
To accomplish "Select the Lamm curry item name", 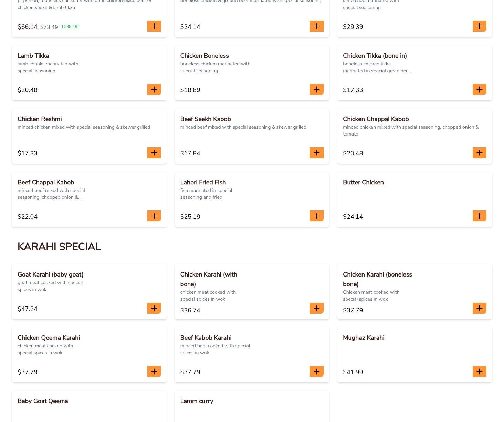I will pos(197,401).
